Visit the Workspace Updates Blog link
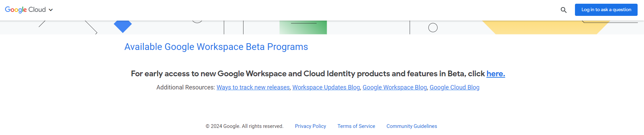The height and width of the screenshot is (135, 644). [326, 87]
